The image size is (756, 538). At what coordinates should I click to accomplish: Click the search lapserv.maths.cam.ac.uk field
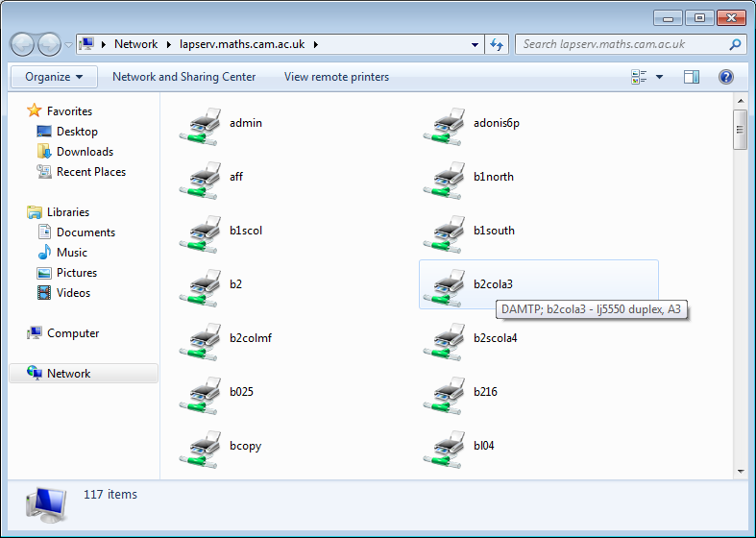coord(622,44)
